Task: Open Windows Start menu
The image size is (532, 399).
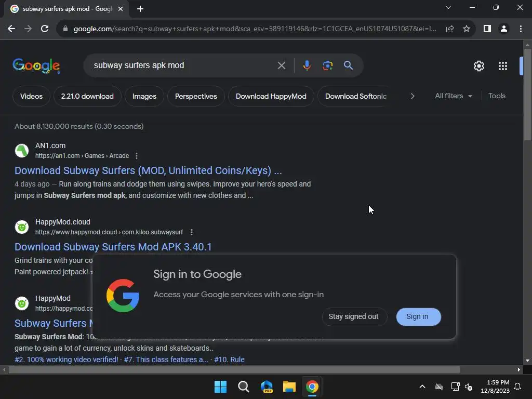Action: 220,387
